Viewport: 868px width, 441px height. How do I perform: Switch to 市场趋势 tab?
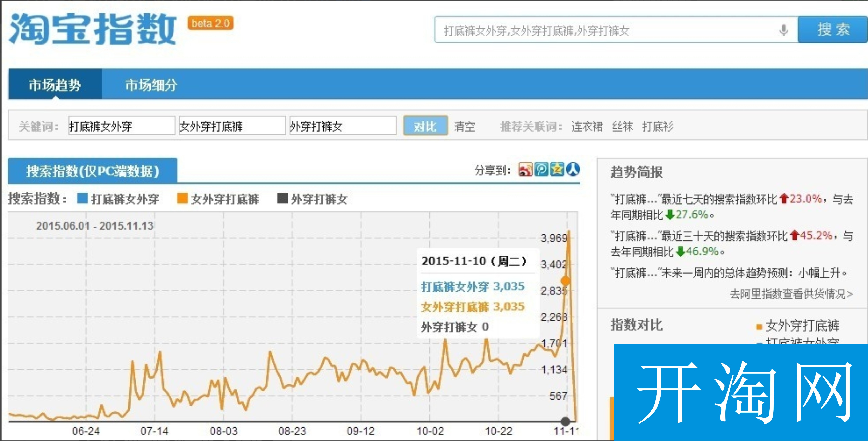pos(55,85)
